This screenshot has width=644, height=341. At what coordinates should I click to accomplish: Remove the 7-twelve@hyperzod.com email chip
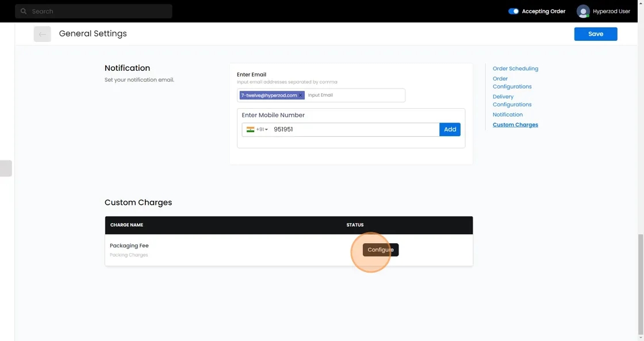300,95
